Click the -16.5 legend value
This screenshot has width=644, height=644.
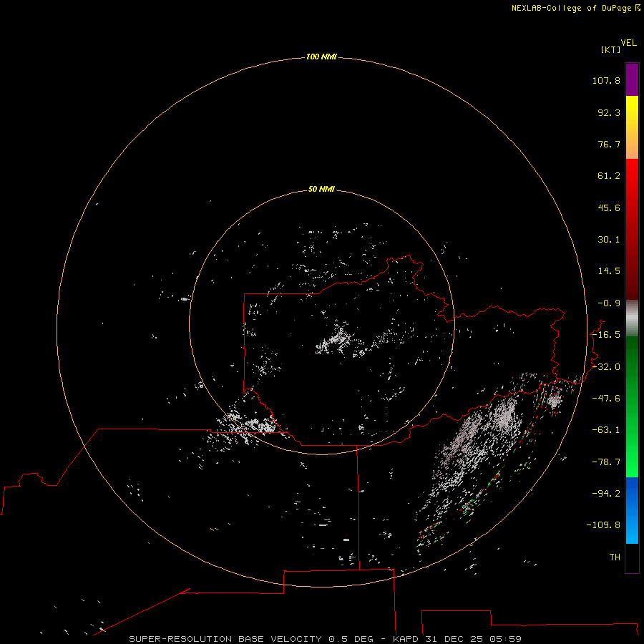(606, 335)
